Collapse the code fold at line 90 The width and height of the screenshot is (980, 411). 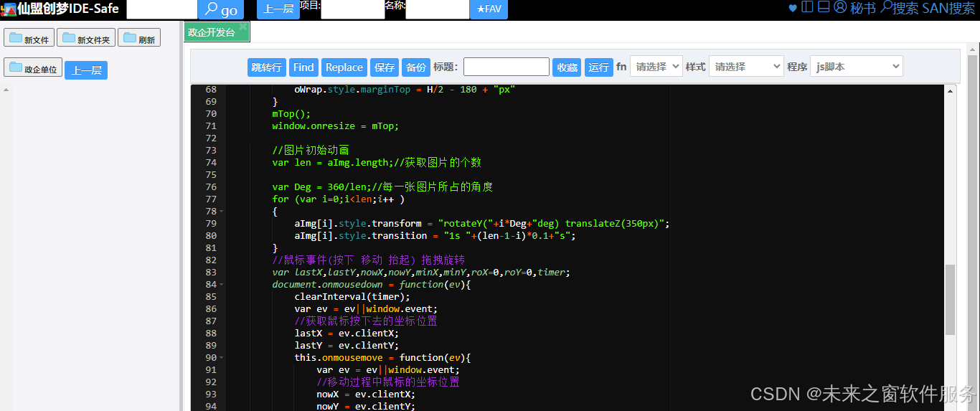(221, 358)
